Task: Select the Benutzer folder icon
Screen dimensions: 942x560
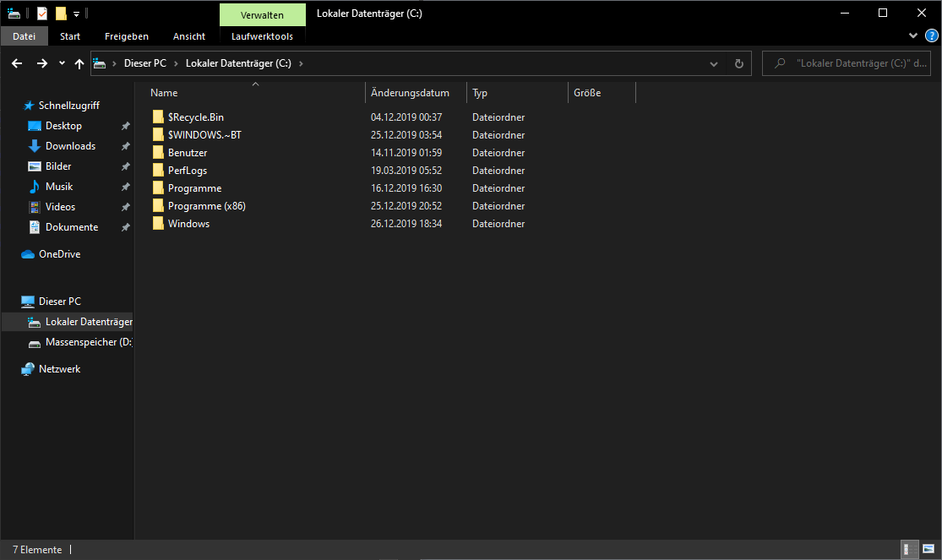Action: [158, 152]
